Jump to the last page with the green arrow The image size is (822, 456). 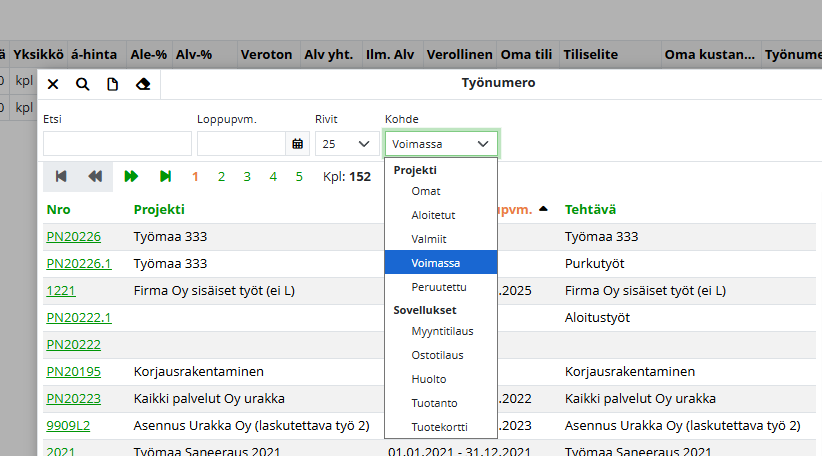pyautogui.click(x=165, y=176)
